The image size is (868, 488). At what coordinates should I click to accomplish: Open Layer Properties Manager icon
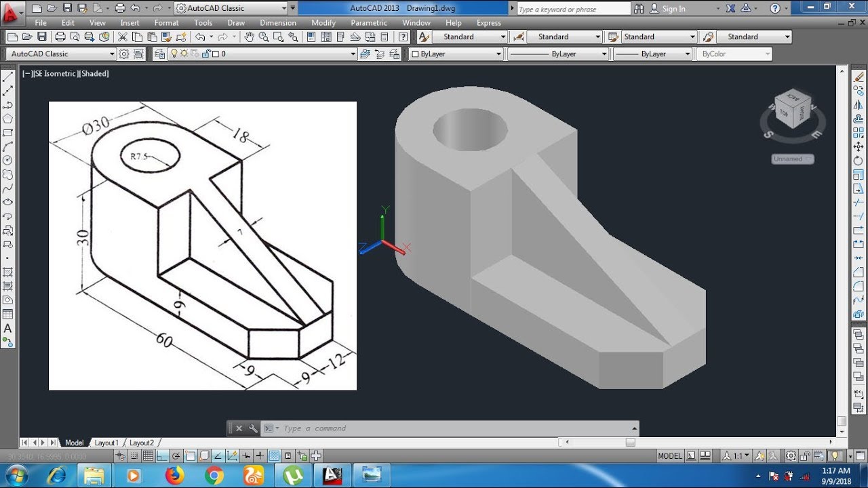[x=159, y=54]
